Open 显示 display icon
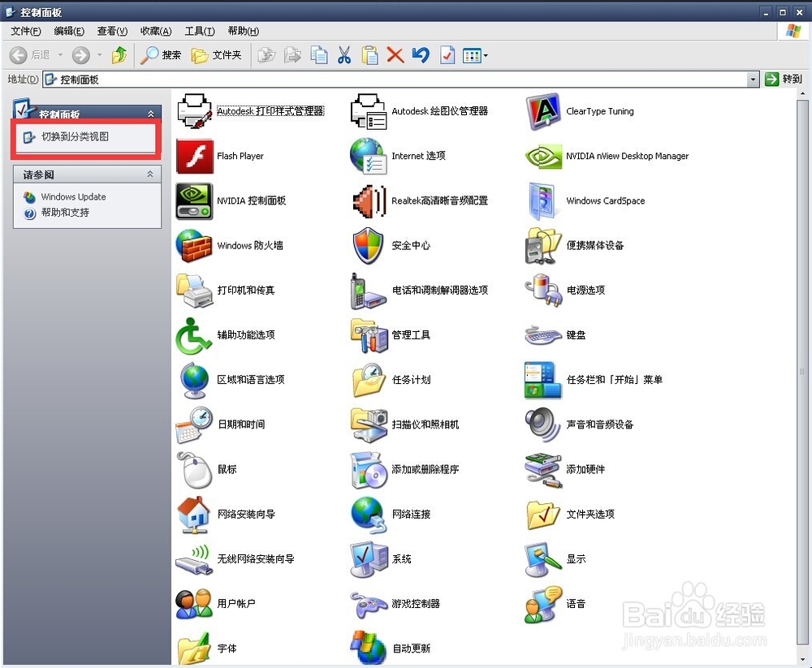The height and width of the screenshot is (668, 812). 543,559
